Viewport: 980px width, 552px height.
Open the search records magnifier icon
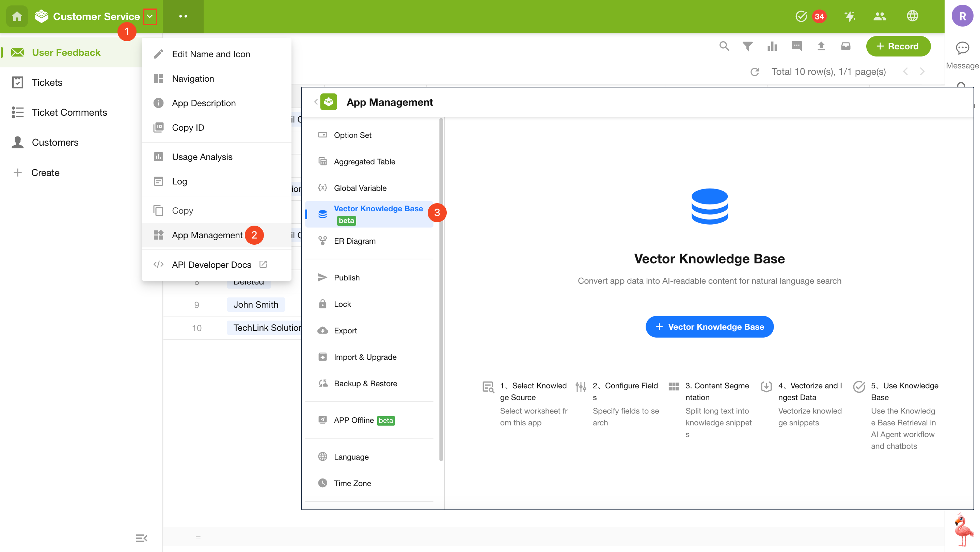click(724, 46)
